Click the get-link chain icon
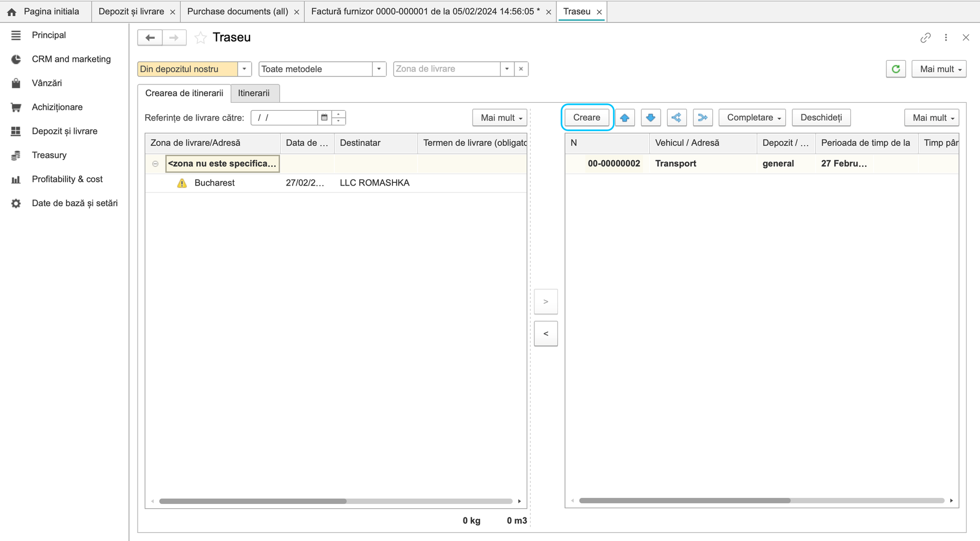This screenshot has height=541, width=980. 925,38
